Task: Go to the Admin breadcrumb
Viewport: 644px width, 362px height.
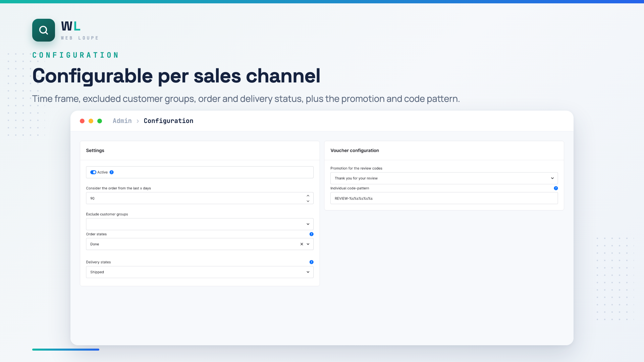Action: point(122,121)
